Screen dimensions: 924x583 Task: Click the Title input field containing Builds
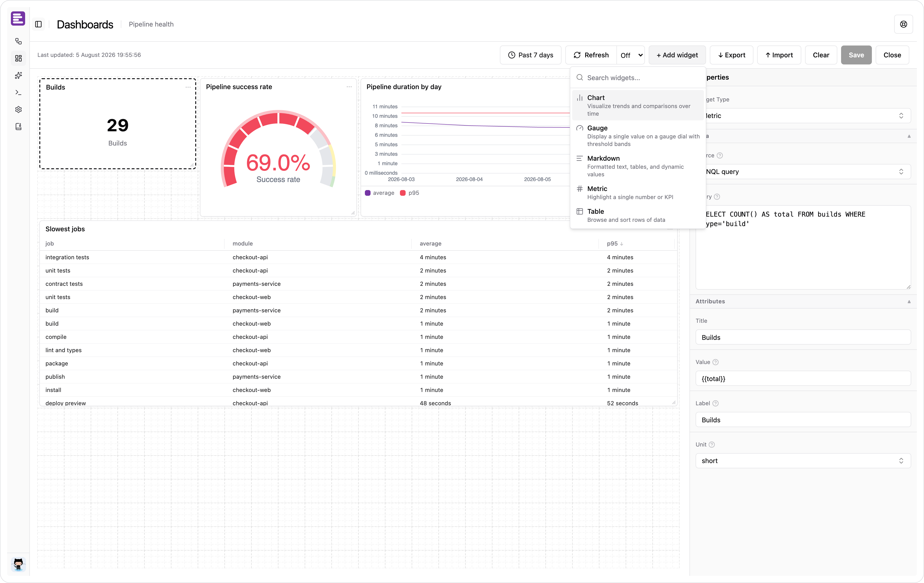pos(803,337)
